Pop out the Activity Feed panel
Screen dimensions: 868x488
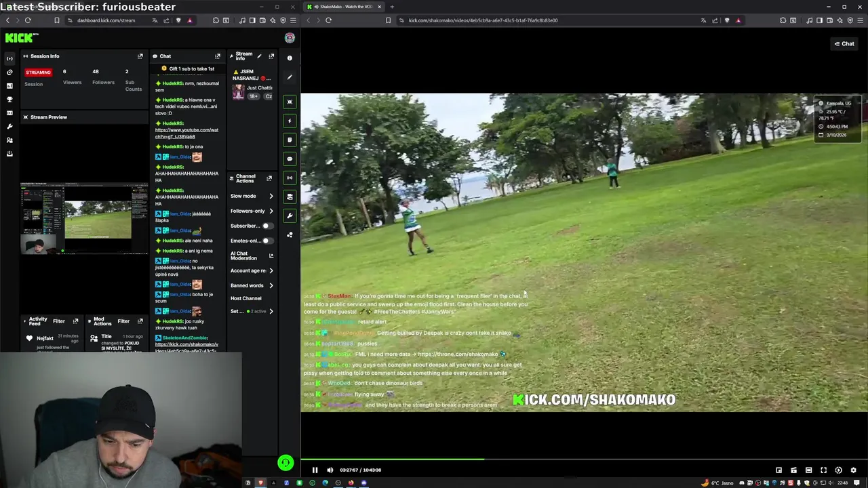coord(75,321)
